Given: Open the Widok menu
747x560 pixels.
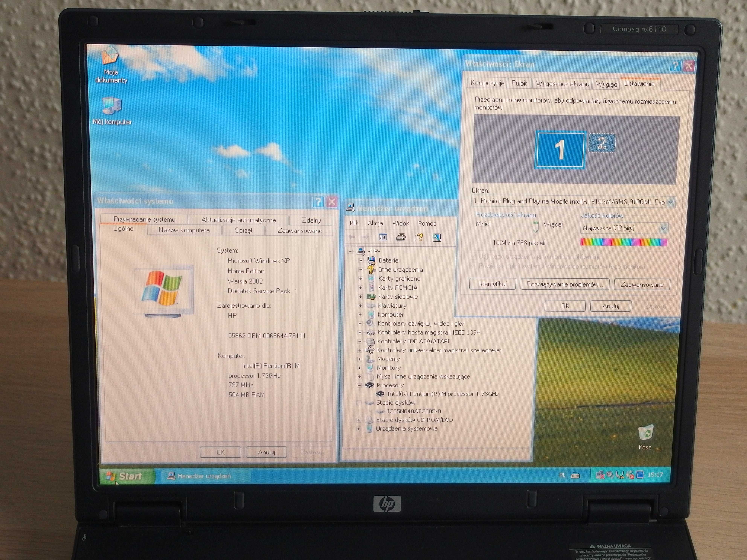Looking at the screenshot, I should pos(401,223).
